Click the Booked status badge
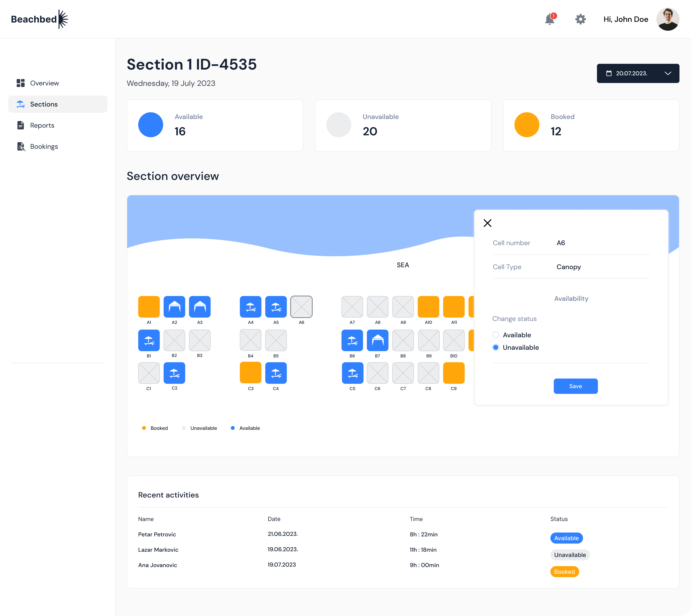691x616 pixels. (564, 572)
